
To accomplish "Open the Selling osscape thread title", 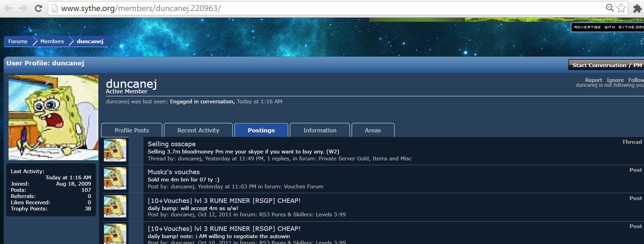I will click(172, 144).
